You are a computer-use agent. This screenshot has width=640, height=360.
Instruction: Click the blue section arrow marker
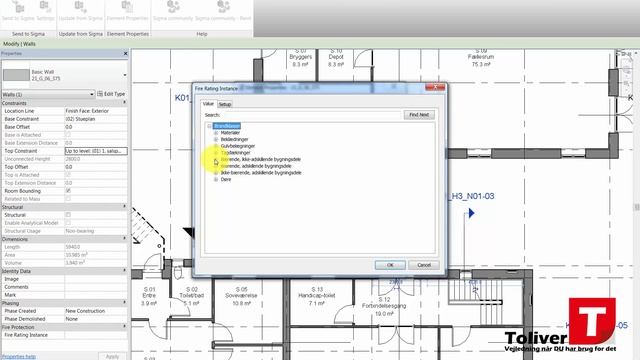[x=471, y=213]
